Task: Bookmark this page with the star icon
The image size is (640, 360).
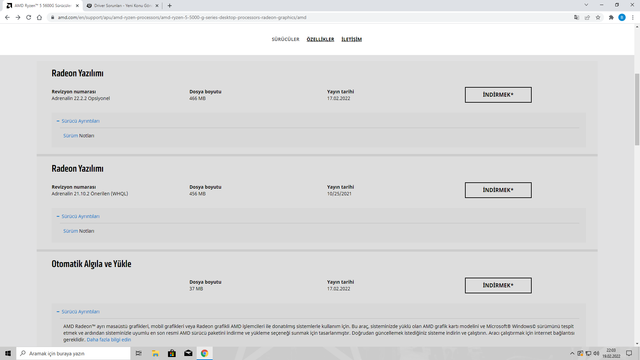Action: 598,18
